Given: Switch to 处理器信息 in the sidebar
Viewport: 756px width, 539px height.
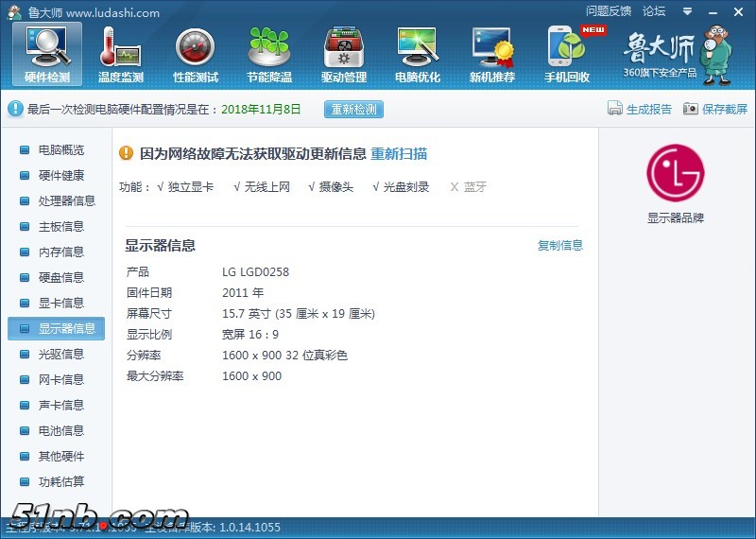Looking at the screenshot, I should pyautogui.click(x=66, y=201).
